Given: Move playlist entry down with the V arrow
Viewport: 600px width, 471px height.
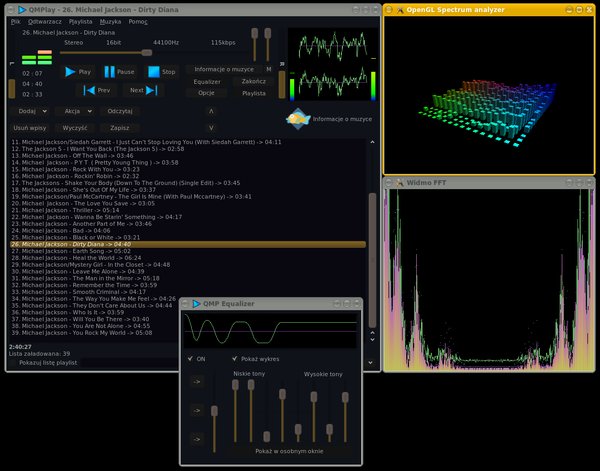Looking at the screenshot, I should click(211, 128).
